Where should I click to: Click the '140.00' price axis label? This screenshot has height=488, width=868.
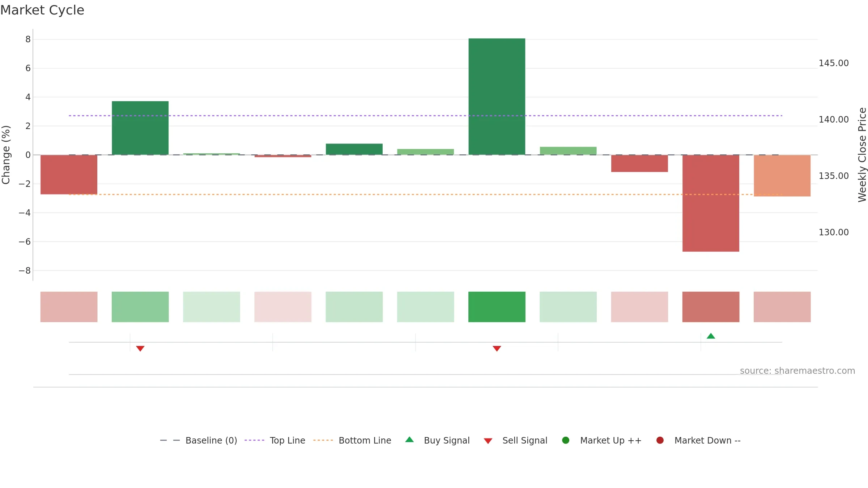point(834,120)
